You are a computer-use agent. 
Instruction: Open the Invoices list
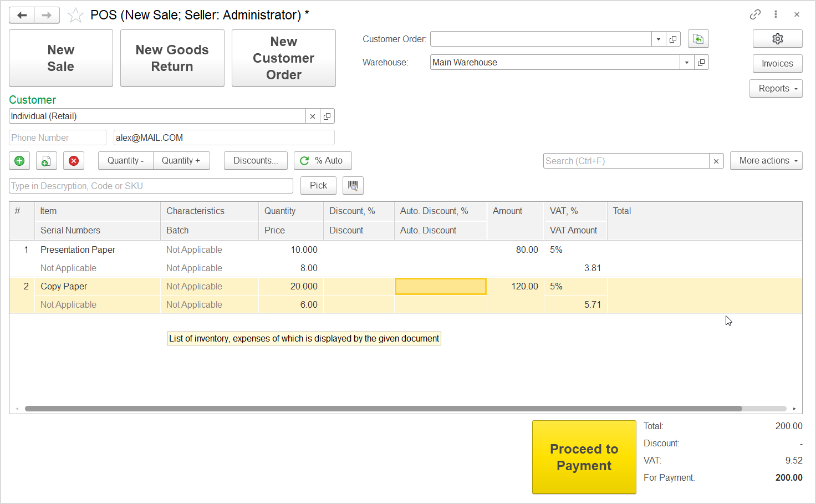(777, 64)
